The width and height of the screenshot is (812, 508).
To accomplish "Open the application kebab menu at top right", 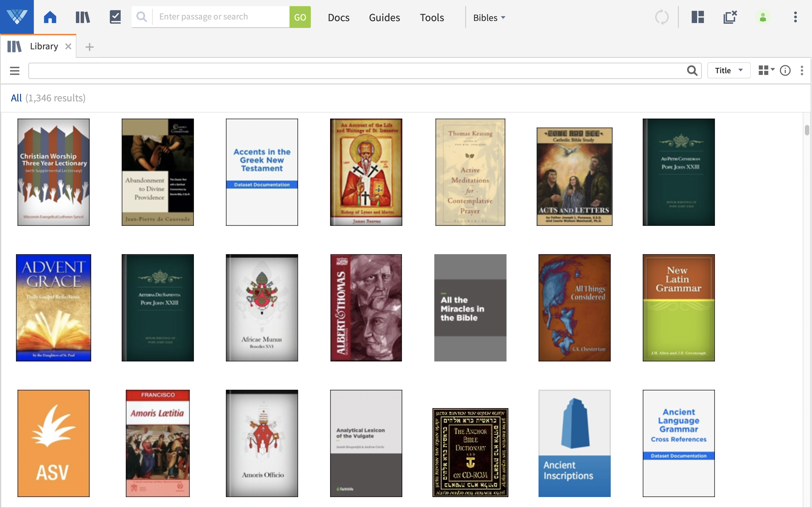I will point(795,17).
